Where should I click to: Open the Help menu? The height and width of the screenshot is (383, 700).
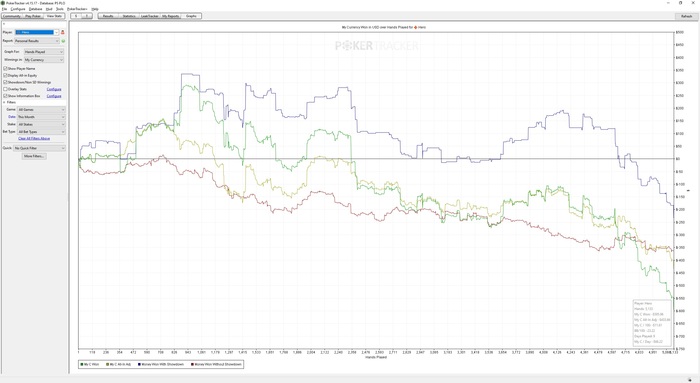[95, 9]
